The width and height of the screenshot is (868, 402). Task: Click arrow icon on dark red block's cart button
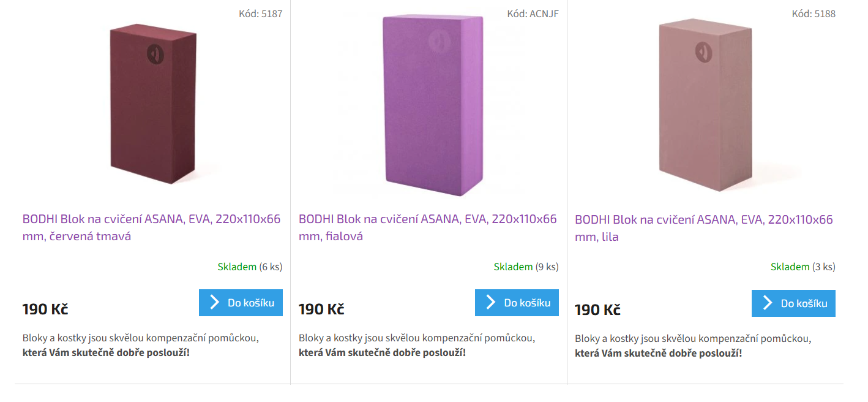[x=214, y=303]
